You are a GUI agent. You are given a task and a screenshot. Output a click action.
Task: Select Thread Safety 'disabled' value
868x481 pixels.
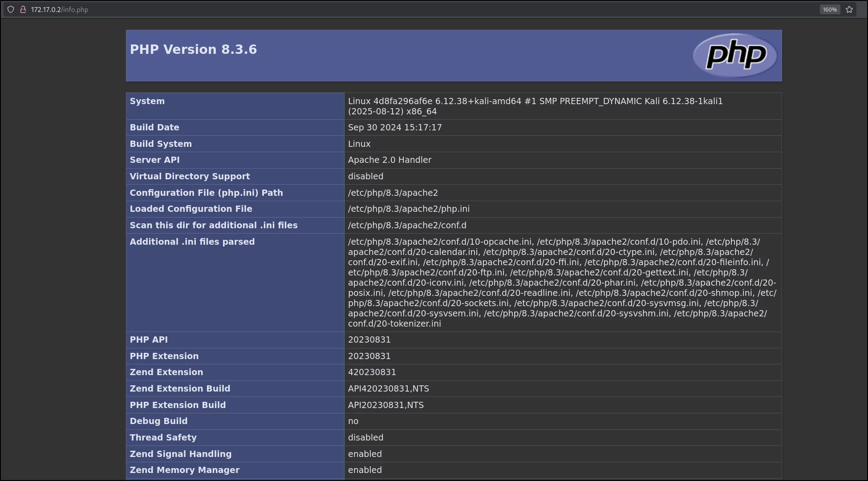(x=365, y=437)
